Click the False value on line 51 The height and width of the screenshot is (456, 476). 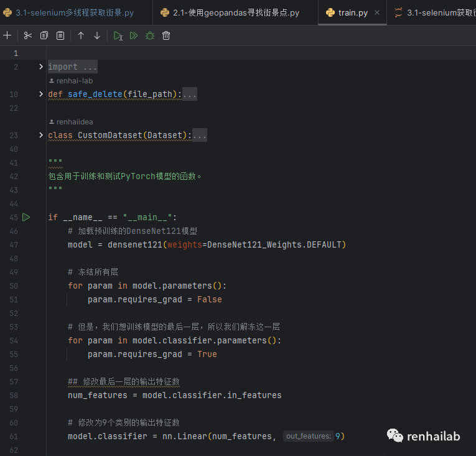(210, 299)
